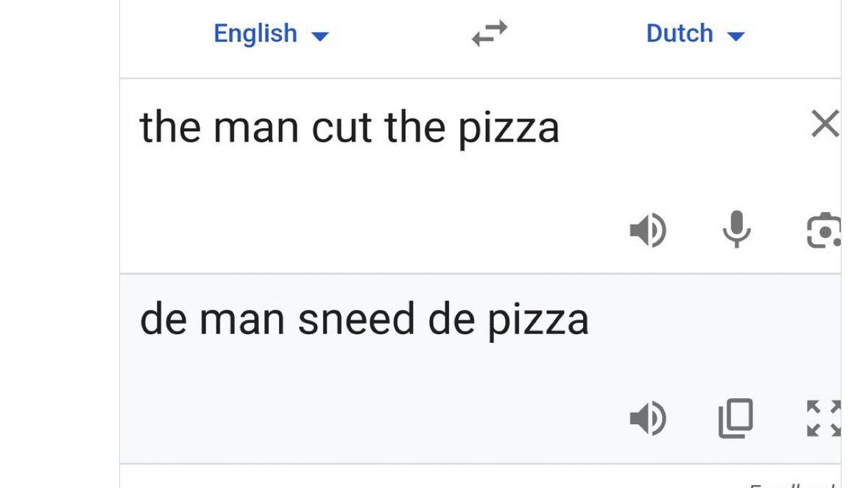Swap the English and Dutch languages
868x488 pixels.
point(490,34)
